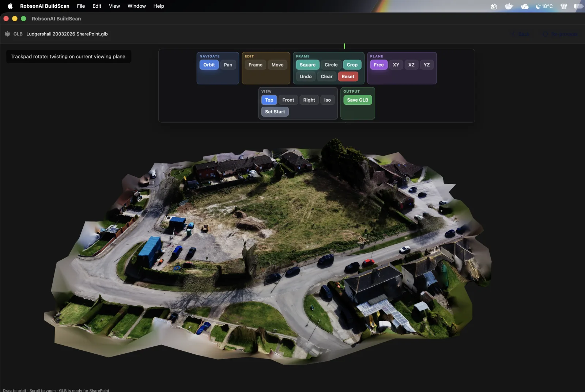
Task: Open the Help menu
Action: pos(159,6)
